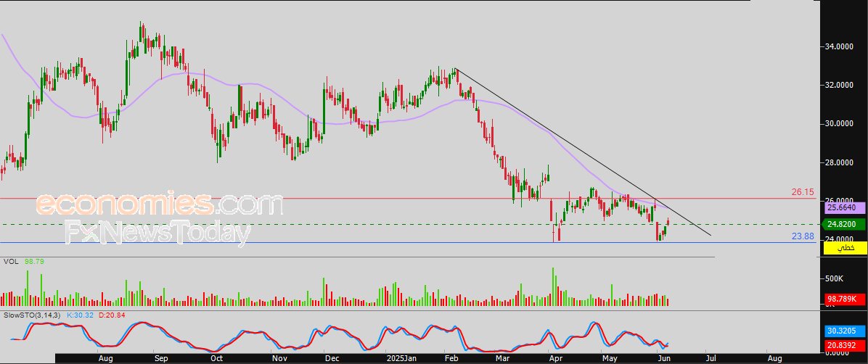Click the D:20.84 stochastic reading

click(111, 315)
